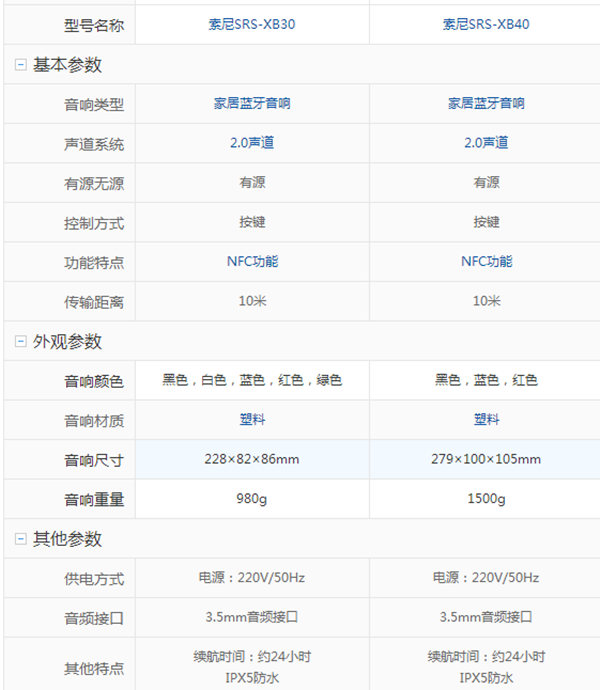Click the 功能特点 row label

tap(94, 263)
